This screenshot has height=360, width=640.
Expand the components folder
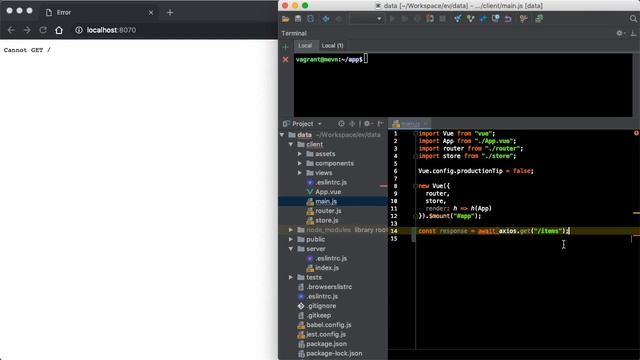(300, 163)
